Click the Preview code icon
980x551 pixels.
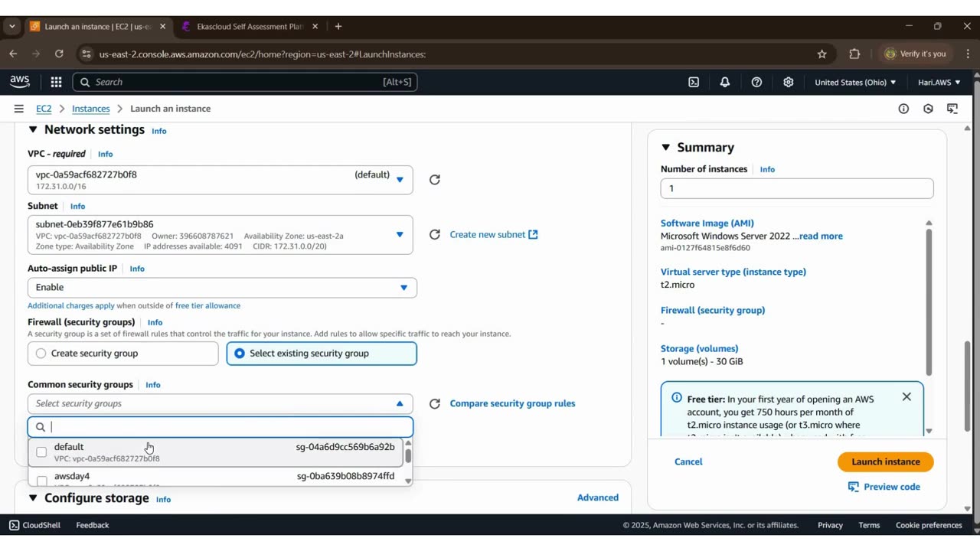pos(854,487)
